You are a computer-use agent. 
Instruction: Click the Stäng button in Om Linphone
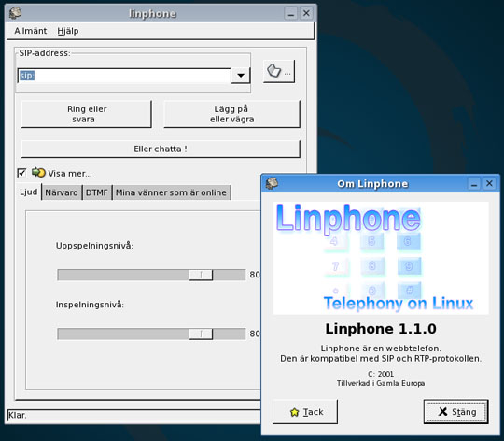click(x=456, y=412)
